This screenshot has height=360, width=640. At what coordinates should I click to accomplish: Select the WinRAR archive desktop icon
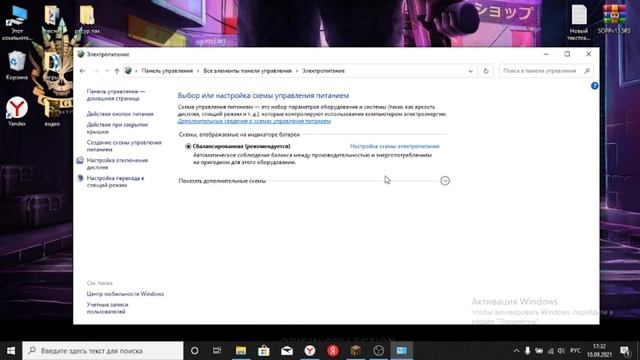614,19
